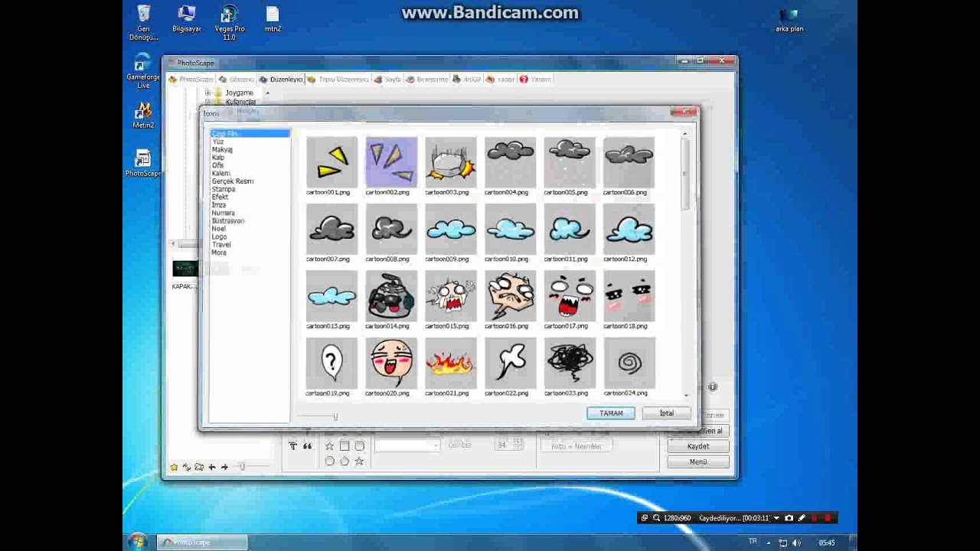Choose cartoon015.png screaming face sticker
Screen dimensions: 980x551
[x=451, y=296]
